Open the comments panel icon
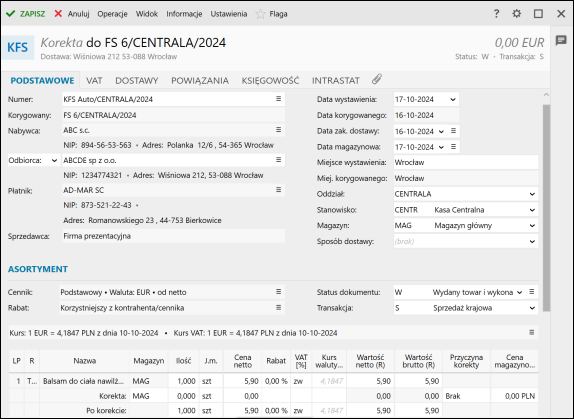 pos(561,40)
